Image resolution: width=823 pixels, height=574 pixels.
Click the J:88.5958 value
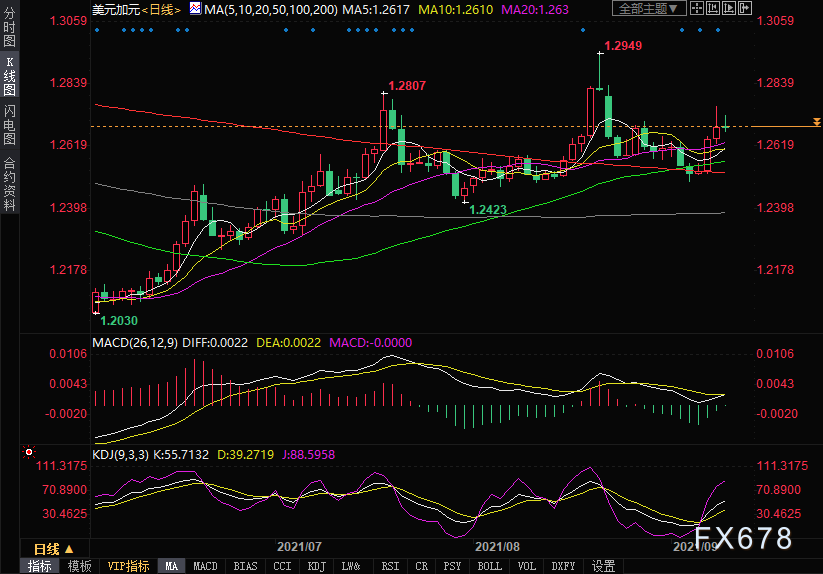pos(309,454)
